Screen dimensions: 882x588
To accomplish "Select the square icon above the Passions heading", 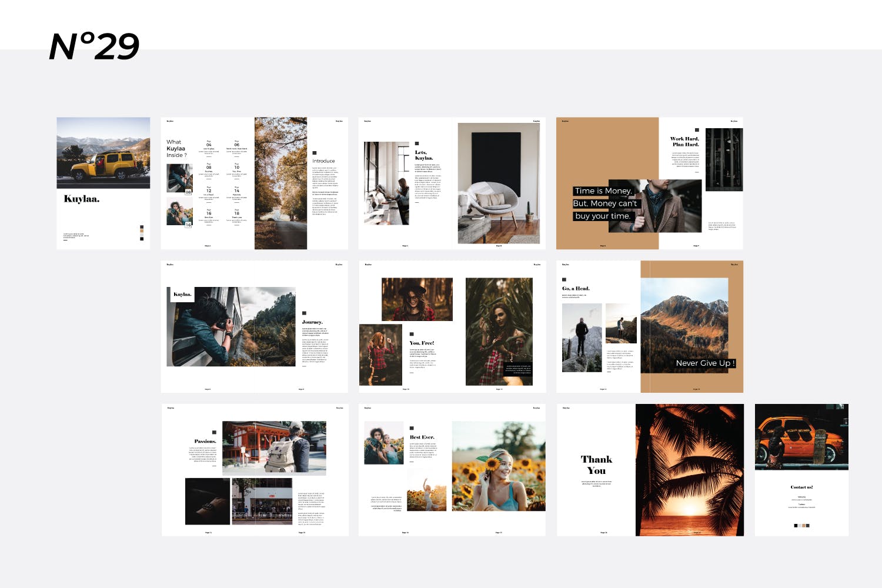I will coord(214,432).
